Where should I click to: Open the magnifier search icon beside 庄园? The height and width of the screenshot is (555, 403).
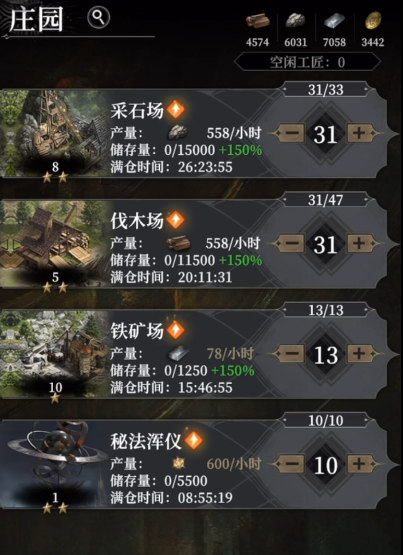click(99, 17)
